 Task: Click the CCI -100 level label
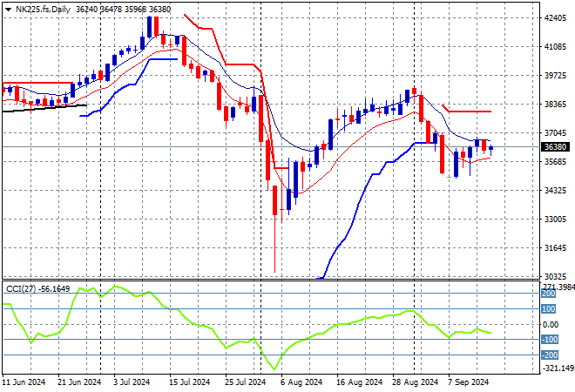[x=549, y=340]
